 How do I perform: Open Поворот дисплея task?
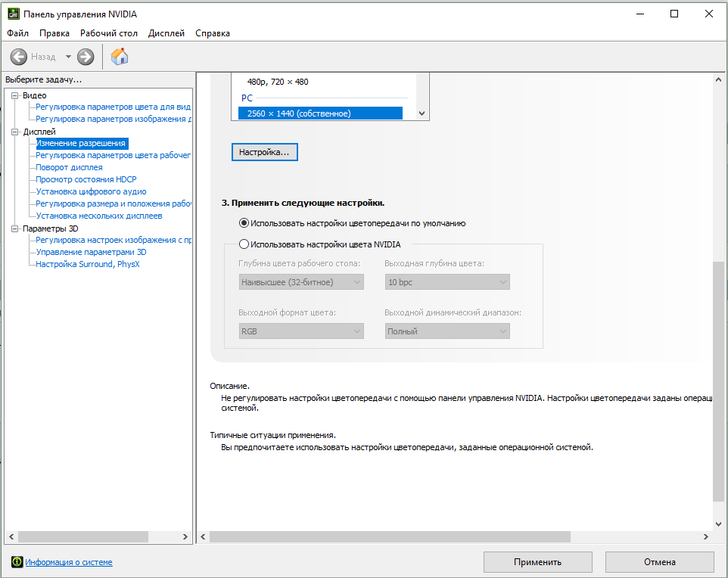click(x=69, y=167)
